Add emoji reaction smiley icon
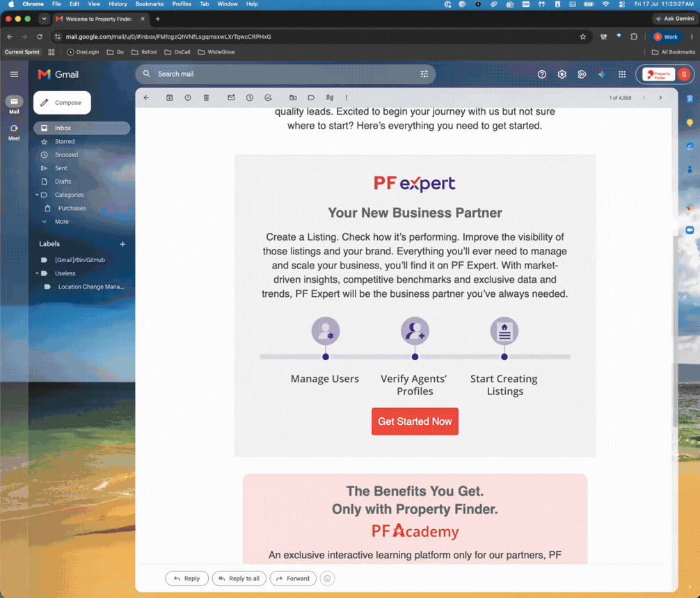 click(327, 579)
